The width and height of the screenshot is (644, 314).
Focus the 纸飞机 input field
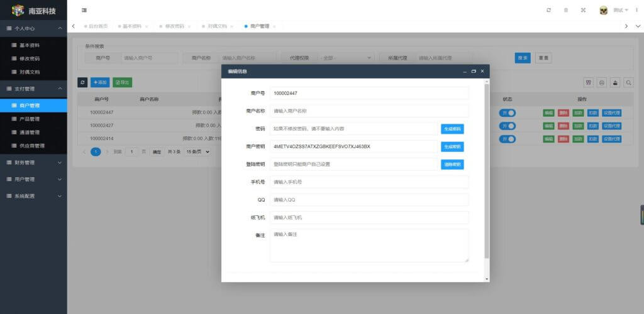369,218
